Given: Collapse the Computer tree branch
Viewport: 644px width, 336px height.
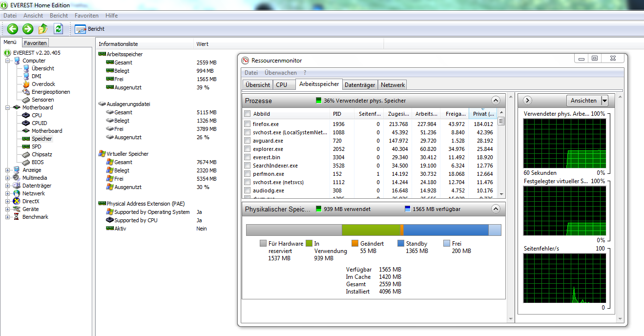Looking at the screenshot, I should pyautogui.click(x=8, y=61).
